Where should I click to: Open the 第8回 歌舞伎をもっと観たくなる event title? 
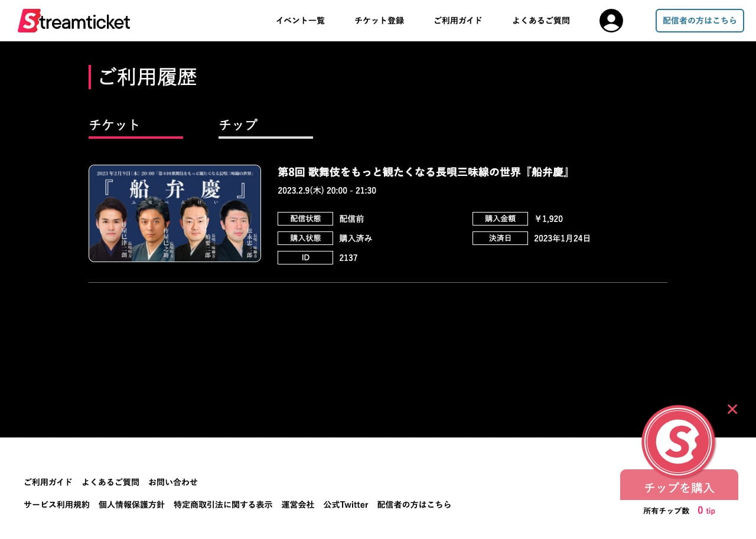click(423, 172)
